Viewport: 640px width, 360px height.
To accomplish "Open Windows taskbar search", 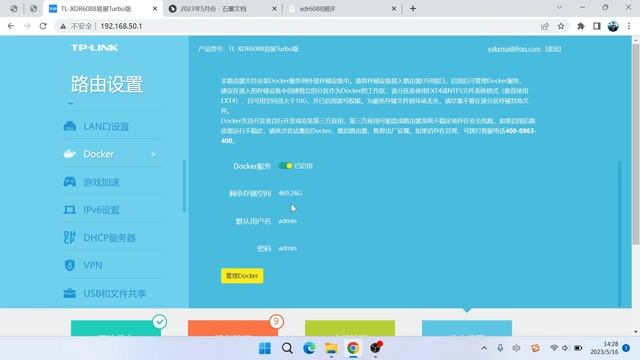I will [x=287, y=348].
